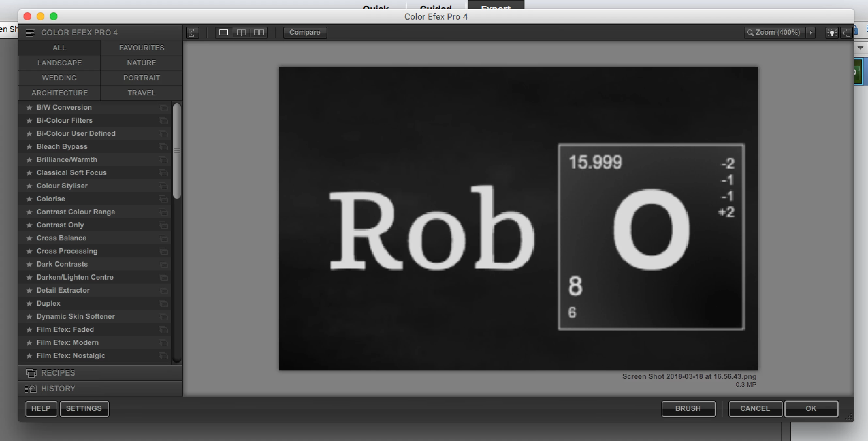The width and height of the screenshot is (868, 441).
Task: Favourite the Bleach Bypass filter star
Action: pos(29,147)
